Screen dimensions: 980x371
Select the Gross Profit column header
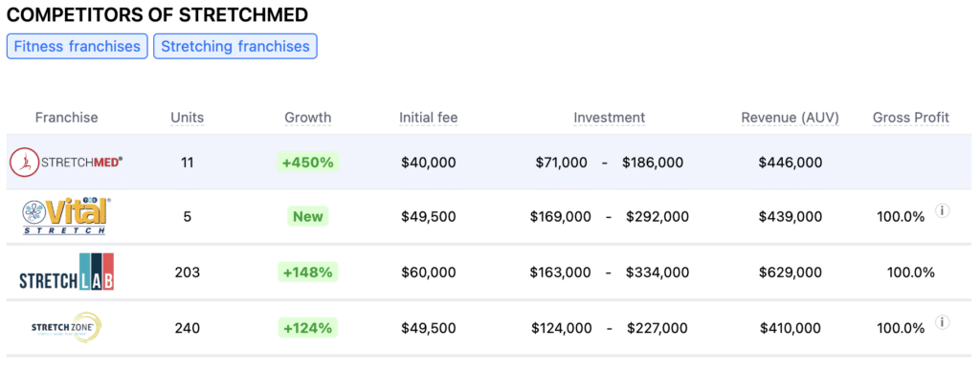coord(911,118)
